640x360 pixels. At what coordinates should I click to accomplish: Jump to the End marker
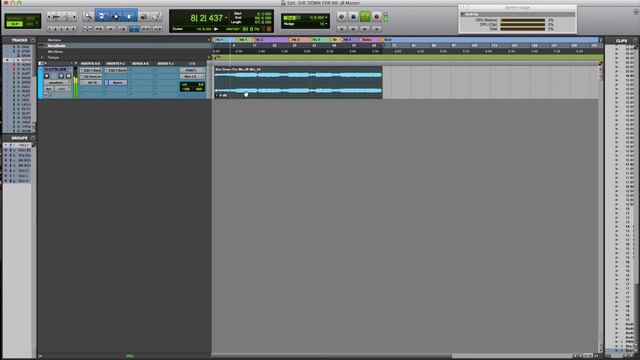387,40
